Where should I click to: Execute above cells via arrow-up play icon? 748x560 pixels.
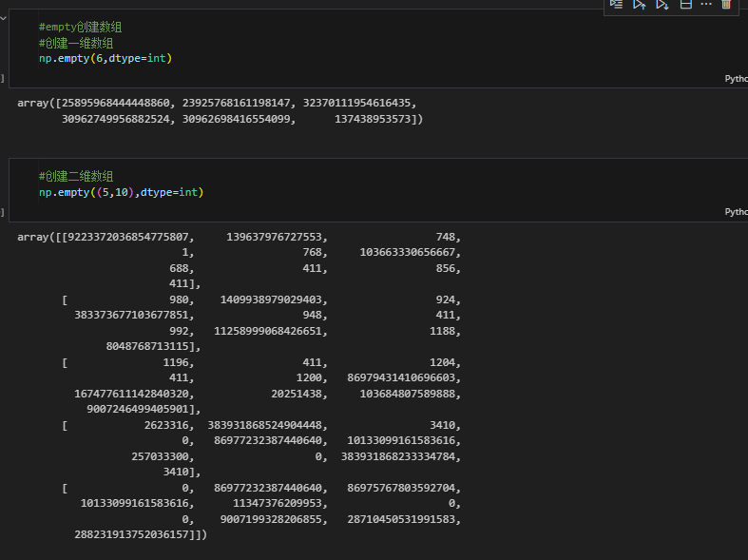(640, 5)
